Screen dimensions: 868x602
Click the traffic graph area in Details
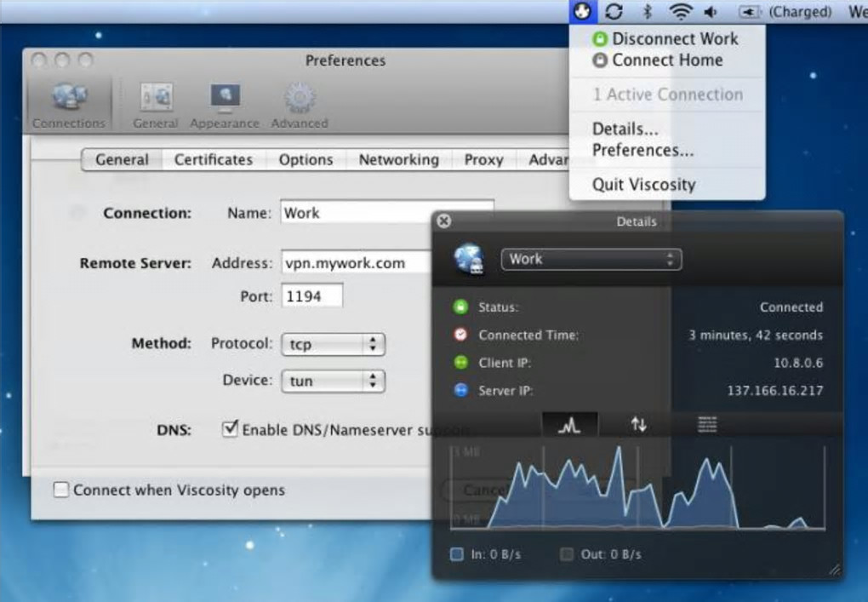(638, 489)
